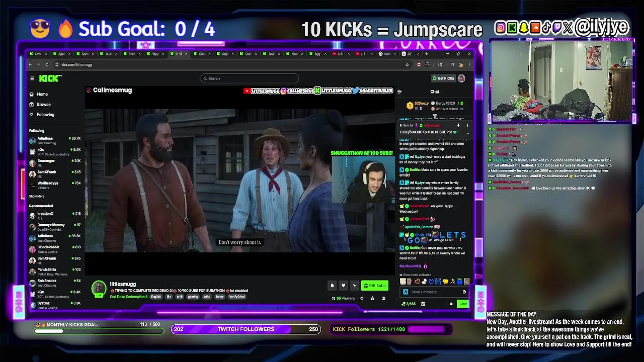Click littlesmugg channel name below video
The image size is (644, 362).
[123, 284]
